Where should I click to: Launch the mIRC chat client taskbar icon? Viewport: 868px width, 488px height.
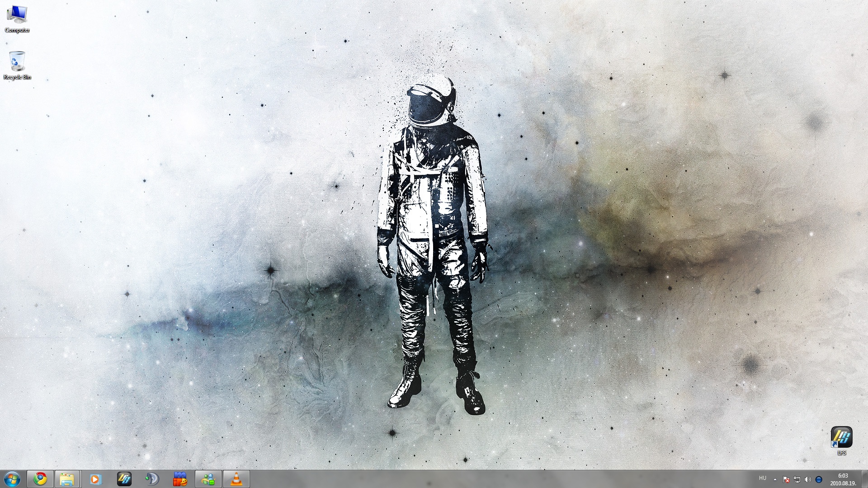(180, 479)
